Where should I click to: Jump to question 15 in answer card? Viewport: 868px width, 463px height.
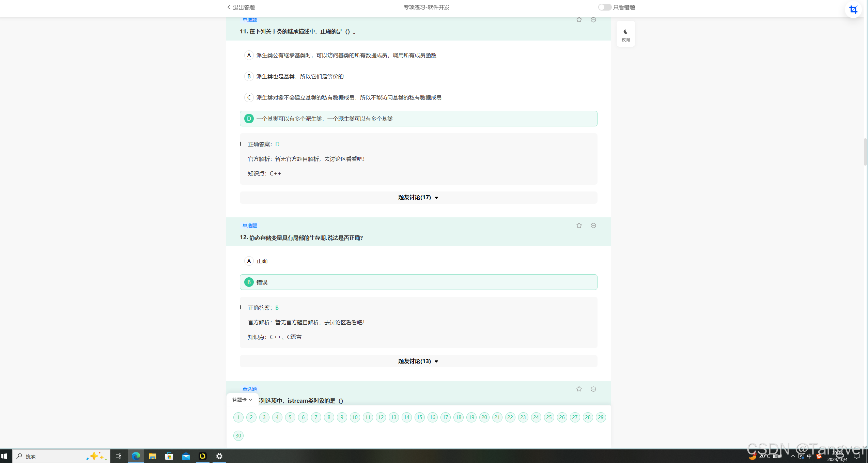click(x=420, y=417)
